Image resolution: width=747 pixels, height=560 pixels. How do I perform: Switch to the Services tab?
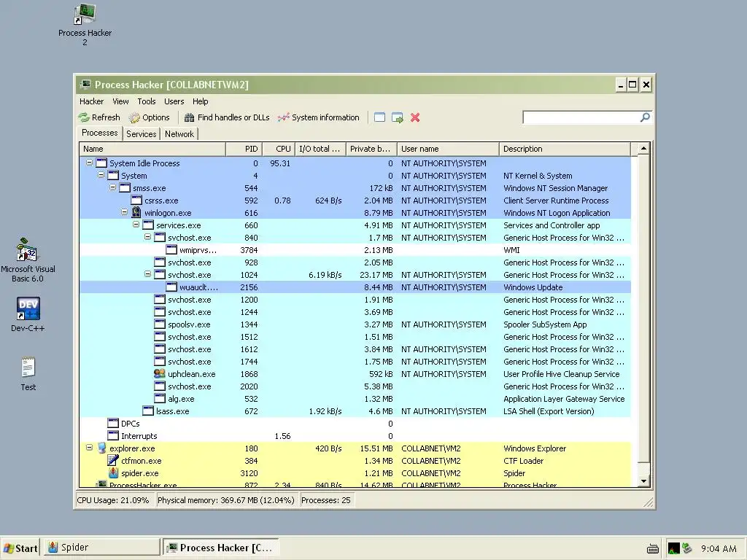click(141, 134)
